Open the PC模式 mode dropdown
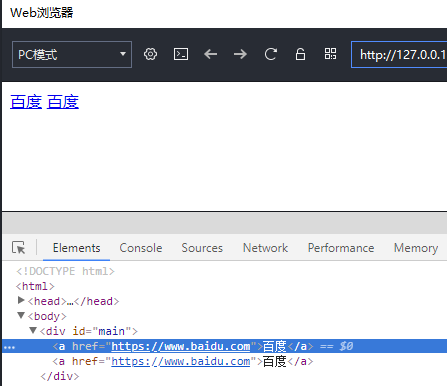 (72, 55)
